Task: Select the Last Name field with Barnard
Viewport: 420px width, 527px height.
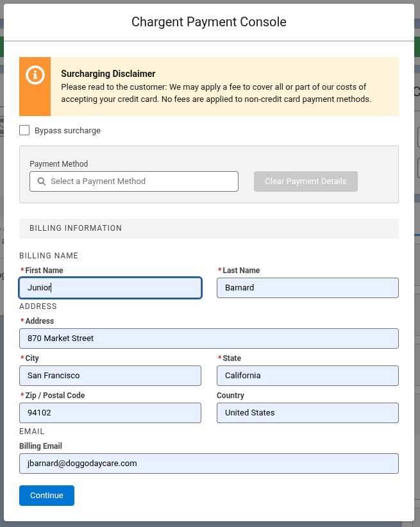Action: pos(308,288)
